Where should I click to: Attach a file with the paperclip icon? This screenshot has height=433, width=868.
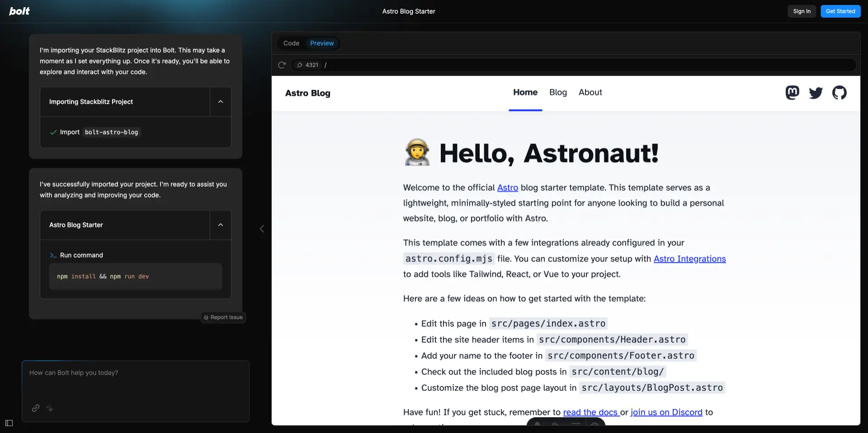pos(36,408)
